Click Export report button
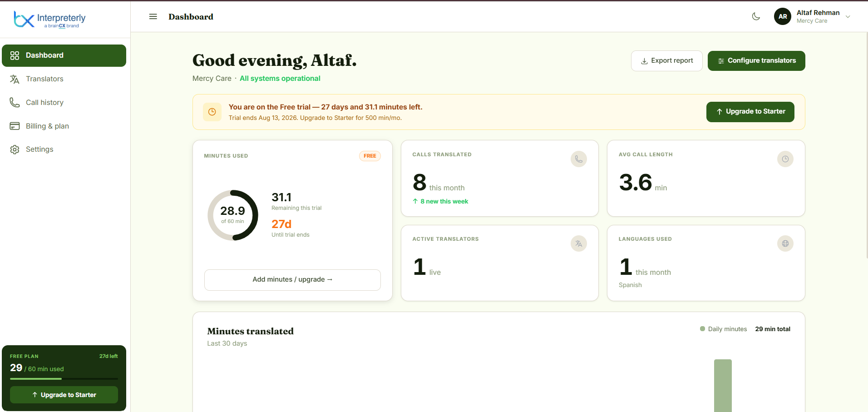Viewport: 868px width, 412px height. [x=667, y=61]
